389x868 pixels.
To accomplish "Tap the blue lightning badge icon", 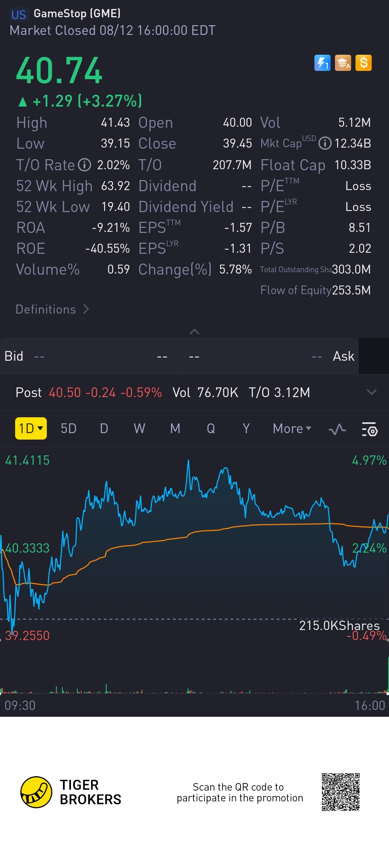I will [322, 63].
